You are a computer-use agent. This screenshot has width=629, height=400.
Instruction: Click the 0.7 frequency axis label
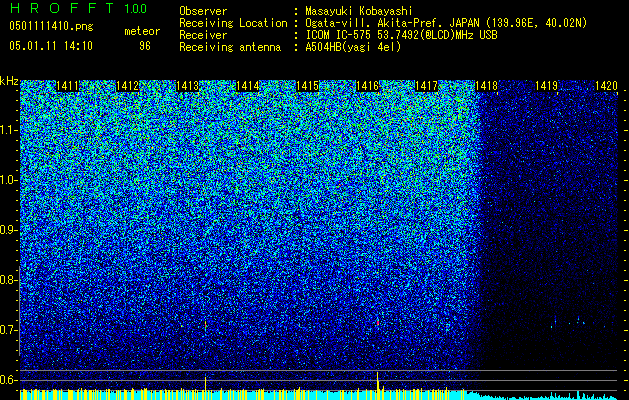pos(9,330)
